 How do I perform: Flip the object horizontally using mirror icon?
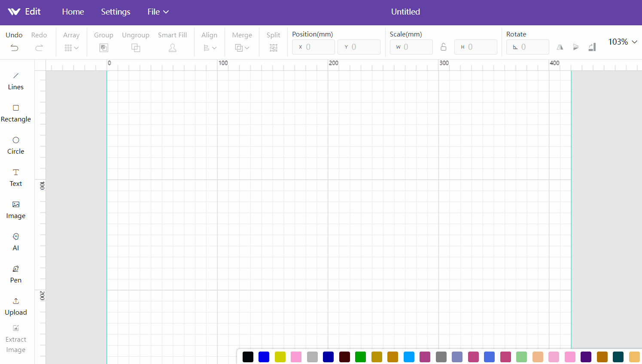tap(560, 47)
